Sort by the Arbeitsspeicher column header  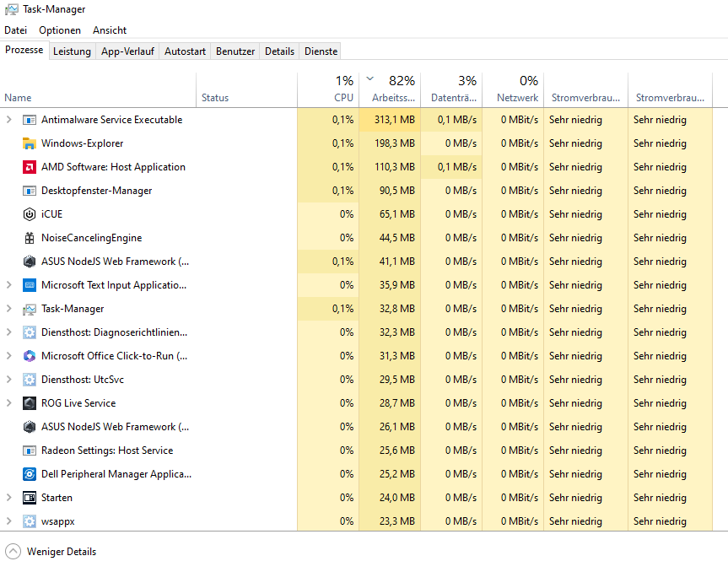[x=390, y=90]
